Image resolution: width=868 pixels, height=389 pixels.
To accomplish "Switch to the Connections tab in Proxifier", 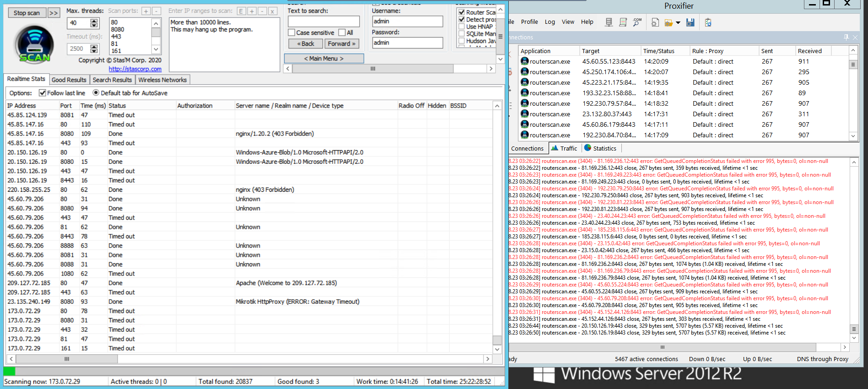I will pos(528,148).
